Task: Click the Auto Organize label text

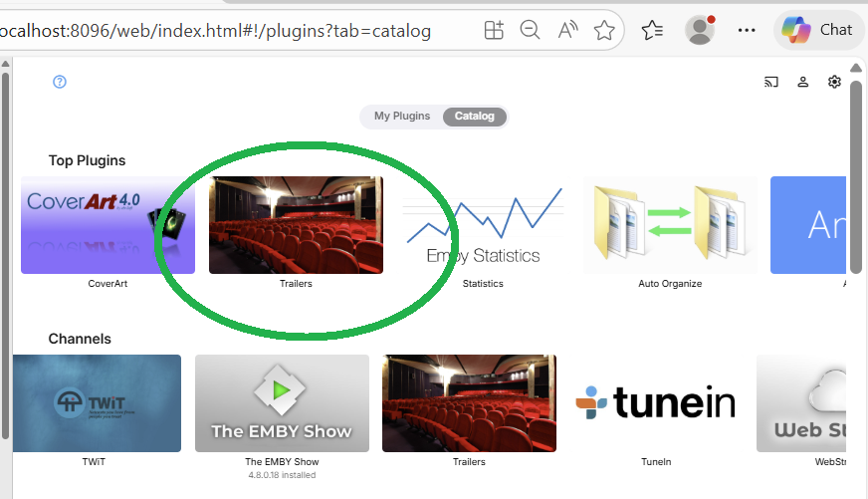Action: [670, 284]
